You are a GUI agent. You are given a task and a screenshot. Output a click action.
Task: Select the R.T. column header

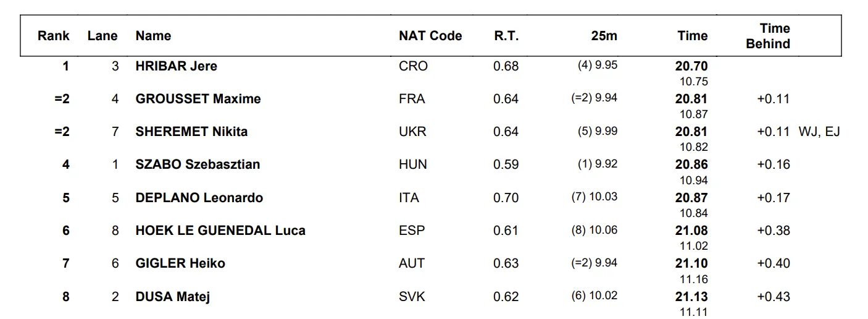(x=506, y=36)
